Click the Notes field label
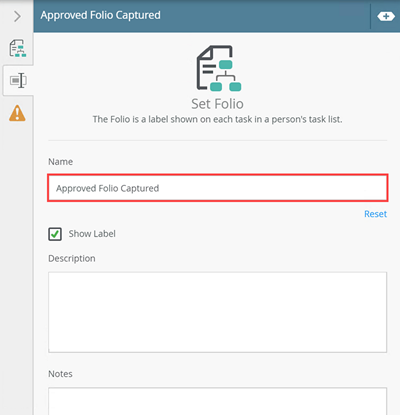 pos(60,374)
